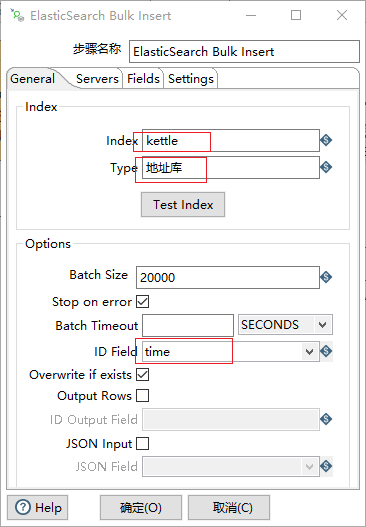366x527 pixels.
Task: Click variable icon beside Type field
Action: point(326,167)
